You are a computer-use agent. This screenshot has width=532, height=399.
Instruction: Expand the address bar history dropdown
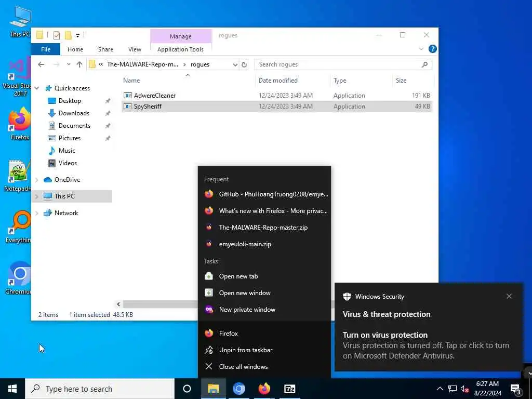pos(235,64)
